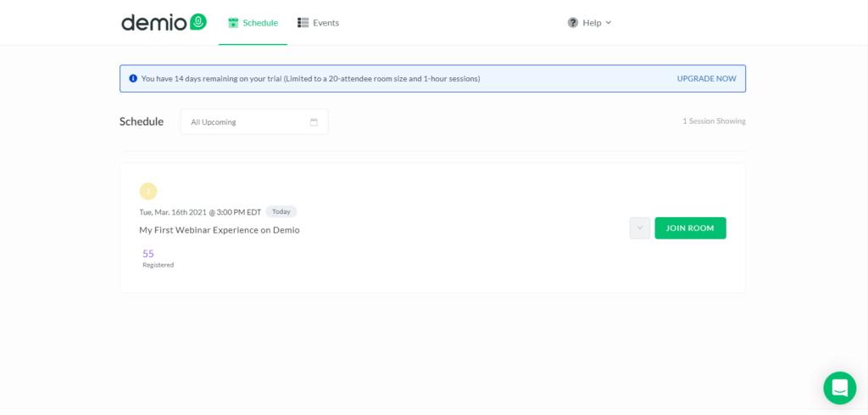Expand the Help dropdown chevron

click(x=609, y=23)
